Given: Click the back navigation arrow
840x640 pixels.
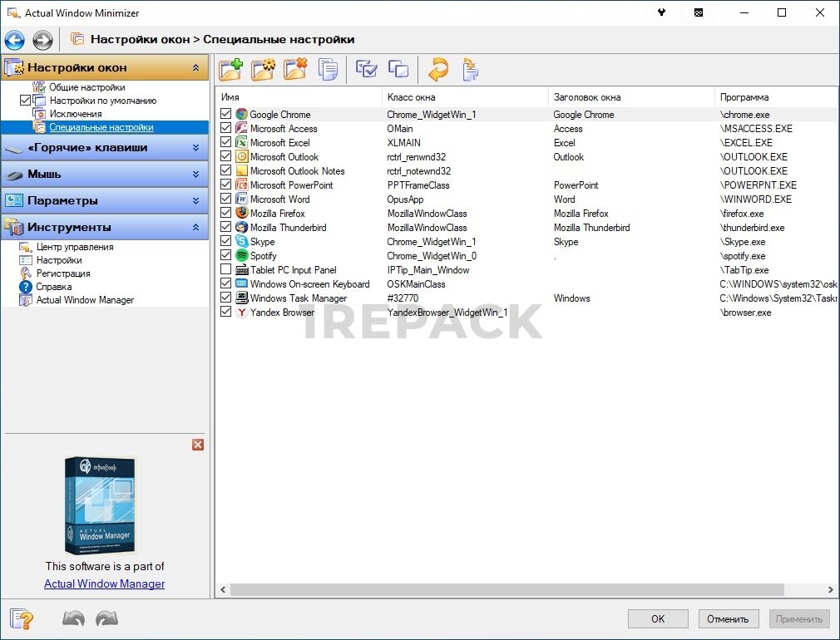Looking at the screenshot, I should 15,39.
